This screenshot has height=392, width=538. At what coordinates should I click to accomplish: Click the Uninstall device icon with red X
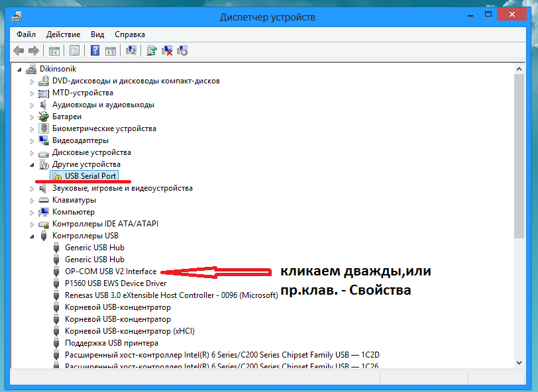pyautogui.click(x=168, y=50)
